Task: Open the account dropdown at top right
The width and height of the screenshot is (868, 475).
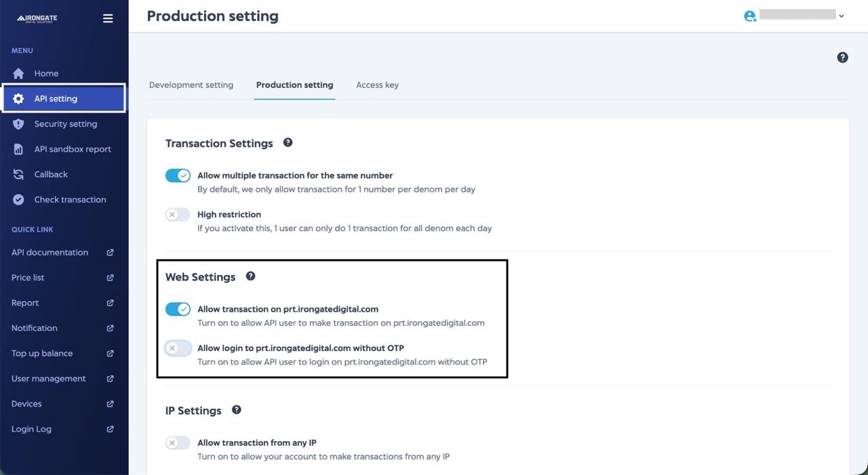Action: (841, 14)
